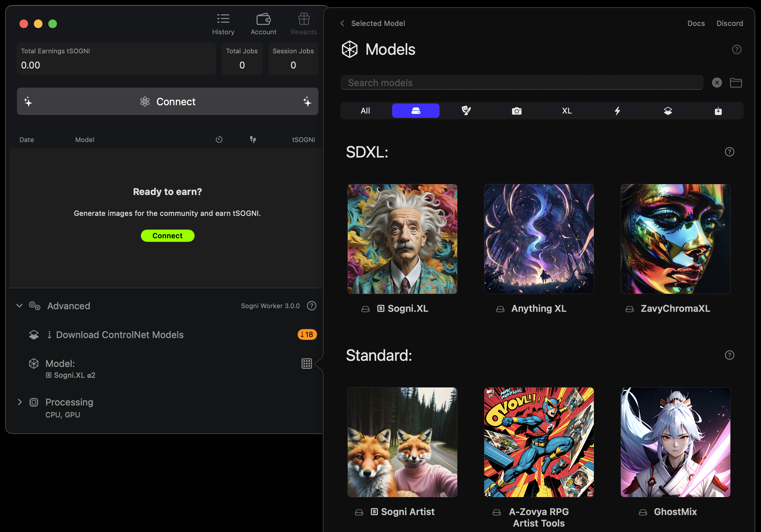This screenshot has width=761, height=532.
Task: Go back via Selected Model chevron
Action: point(342,23)
